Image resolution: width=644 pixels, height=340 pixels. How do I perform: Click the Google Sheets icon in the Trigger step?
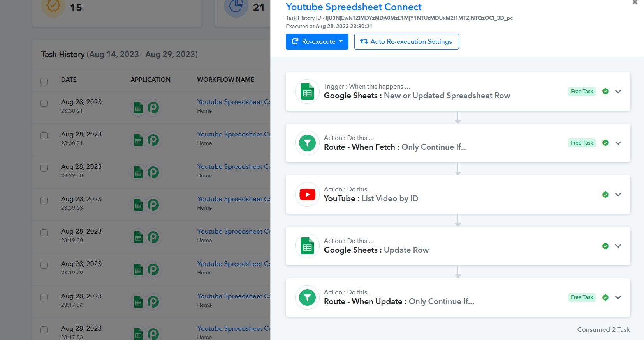(x=307, y=92)
